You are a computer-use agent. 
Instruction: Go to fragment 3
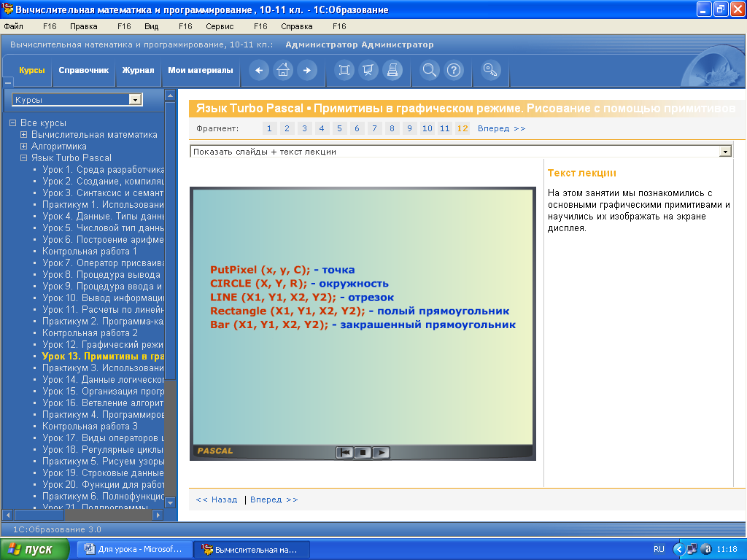click(x=304, y=128)
